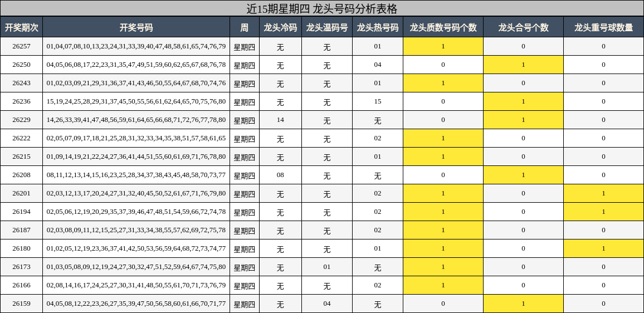The height and width of the screenshot is (313, 644).
Task: Click the 周 column header
Action: tap(245, 27)
